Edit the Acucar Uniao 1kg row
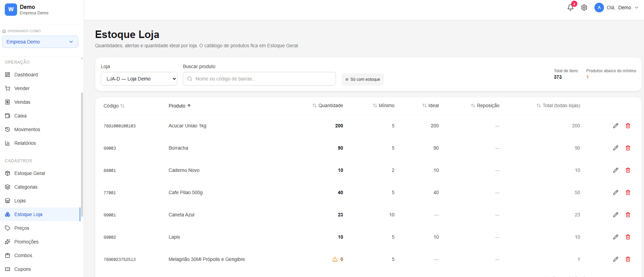The image size is (644, 277). 616,126
